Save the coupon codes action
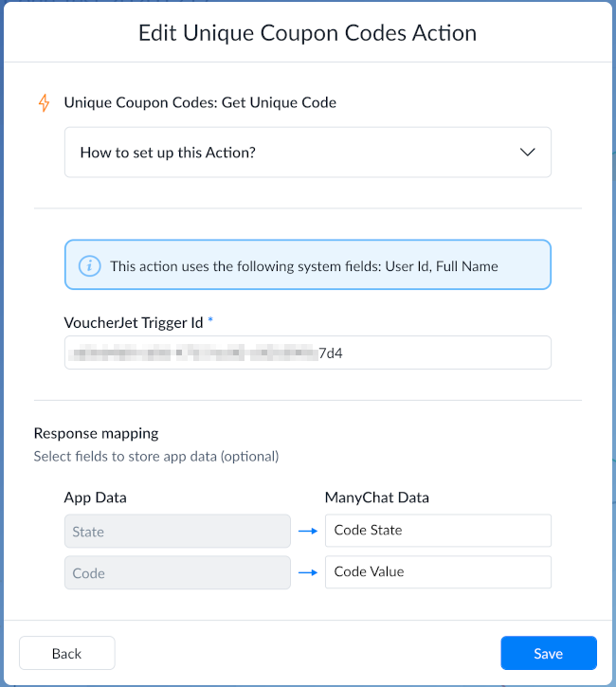Screen dimensions: 616x687 (x=549, y=653)
